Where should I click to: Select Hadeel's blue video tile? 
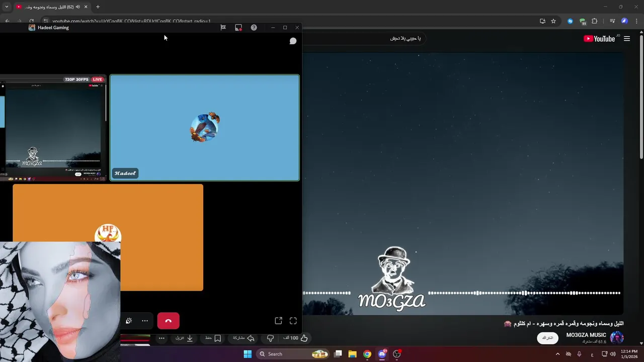click(x=204, y=128)
